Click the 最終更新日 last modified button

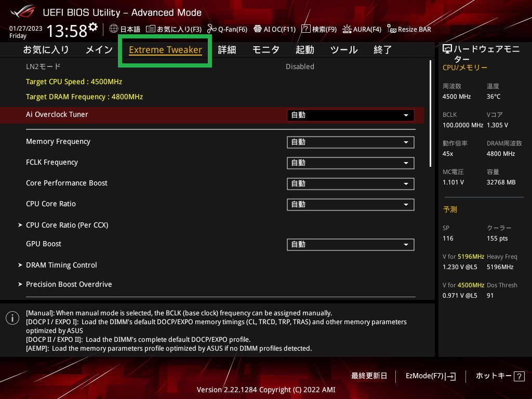pos(369,376)
